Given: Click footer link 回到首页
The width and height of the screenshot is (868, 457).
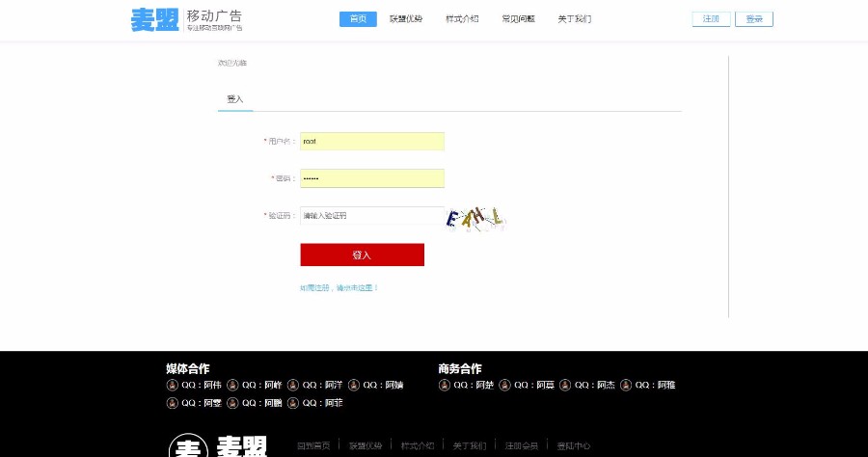Looking at the screenshot, I should click(x=313, y=446).
